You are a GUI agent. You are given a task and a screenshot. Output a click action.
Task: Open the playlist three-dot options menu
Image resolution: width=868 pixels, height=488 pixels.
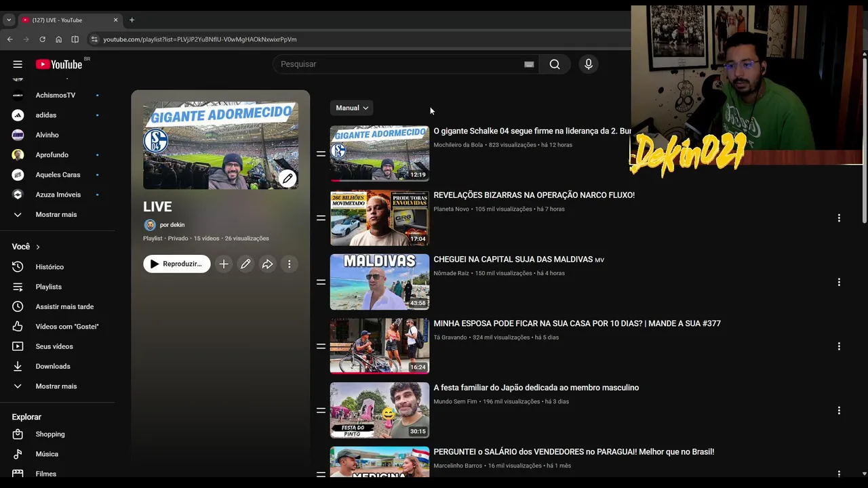[x=289, y=264]
